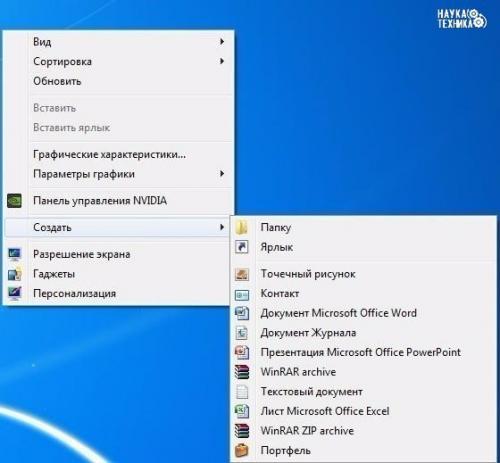
Task: Create a new WinRAR archive
Action: 363,372
